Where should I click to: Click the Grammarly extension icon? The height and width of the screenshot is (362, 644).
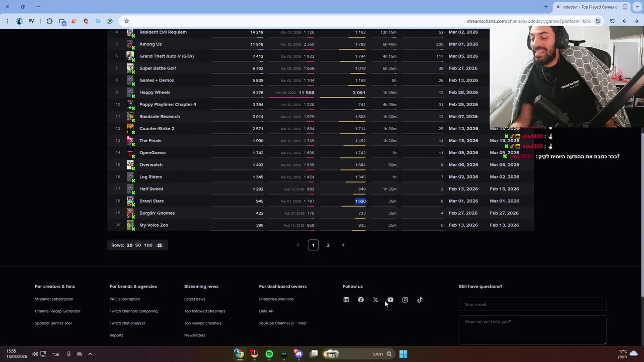[x=110, y=21]
